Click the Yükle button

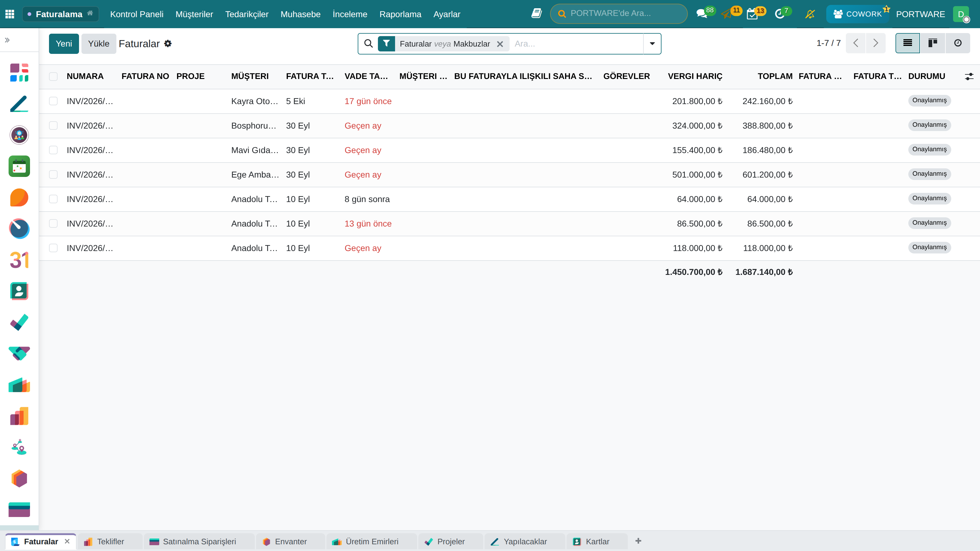99,44
